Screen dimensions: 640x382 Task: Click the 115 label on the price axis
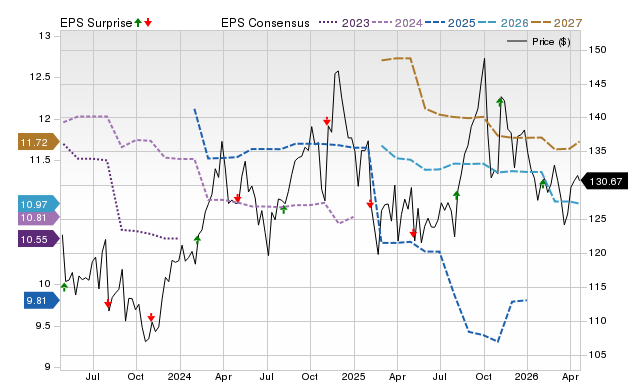tap(597, 287)
